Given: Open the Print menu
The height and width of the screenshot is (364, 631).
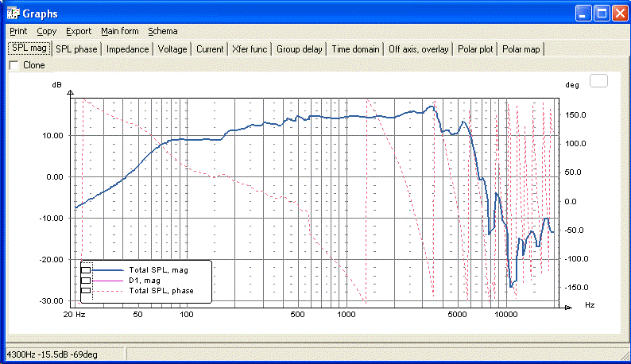Looking at the screenshot, I should [x=18, y=31].
